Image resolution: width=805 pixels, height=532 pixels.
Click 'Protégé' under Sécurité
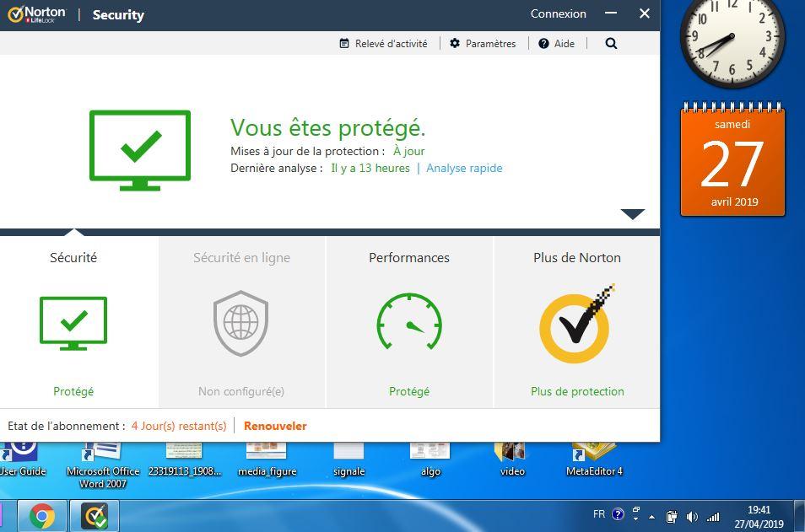tap(73, 391)
